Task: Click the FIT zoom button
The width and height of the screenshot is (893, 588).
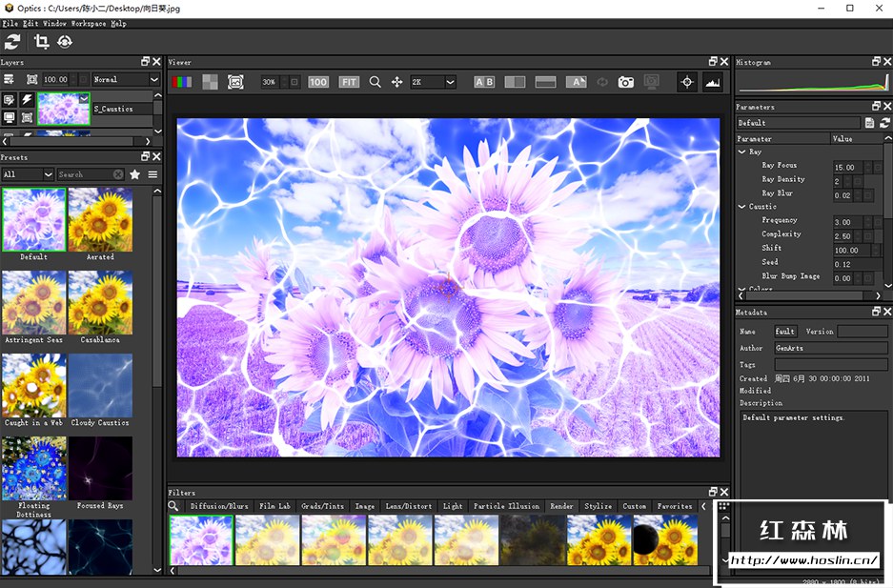Action: click(x=349, y=82)
